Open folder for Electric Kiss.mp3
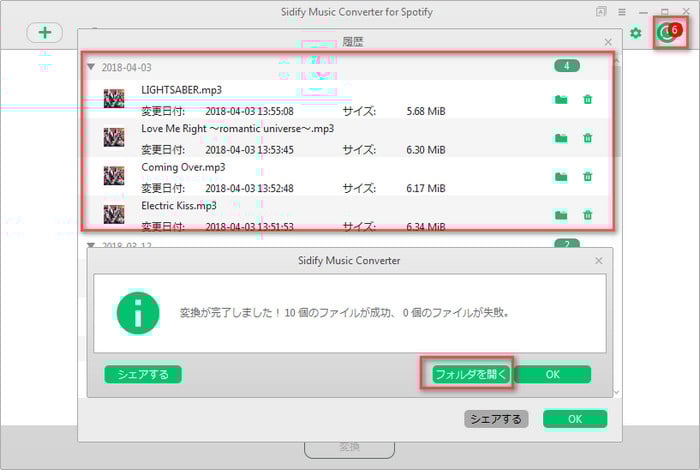 [561, 216]
